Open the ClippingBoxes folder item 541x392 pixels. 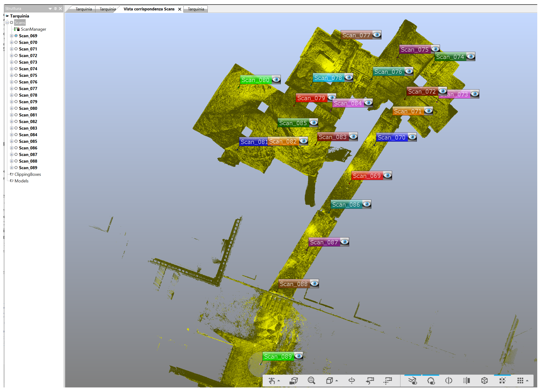(27, 174)
